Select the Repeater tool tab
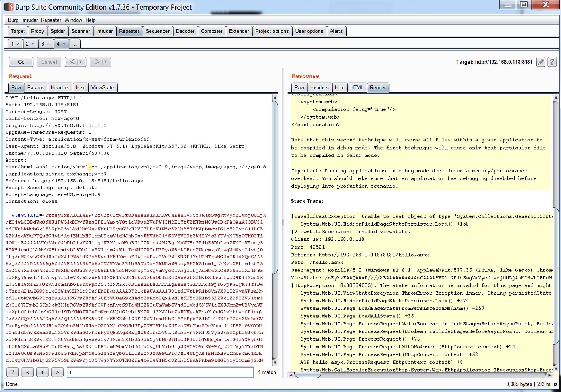Image resolution: width=561 pixels, height=392 pixels. pyautogui.click(x=129, y=31)
